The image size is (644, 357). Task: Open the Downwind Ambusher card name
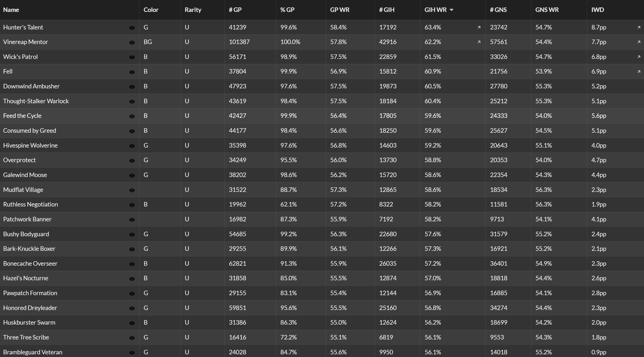point(31,86)
